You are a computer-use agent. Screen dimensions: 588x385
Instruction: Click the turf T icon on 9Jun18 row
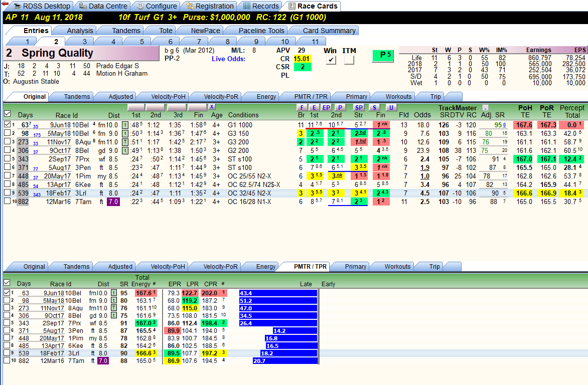click(125, 125)
